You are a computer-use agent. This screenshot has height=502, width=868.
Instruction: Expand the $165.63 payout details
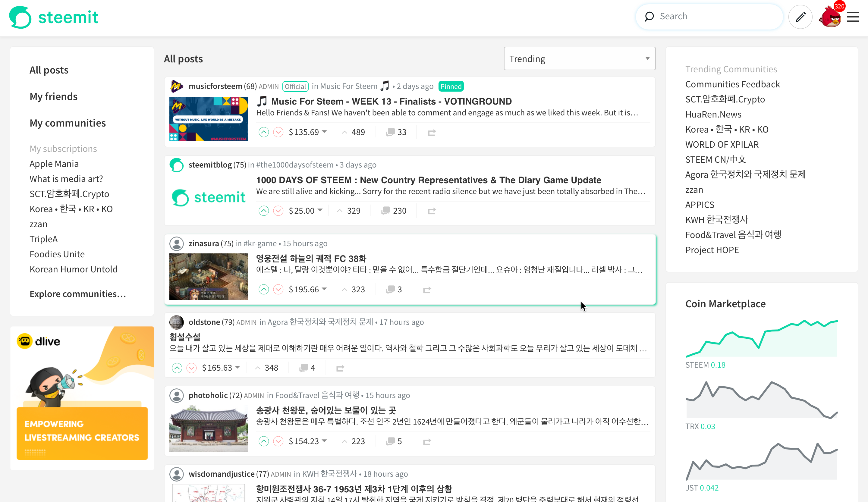(221, 368)
